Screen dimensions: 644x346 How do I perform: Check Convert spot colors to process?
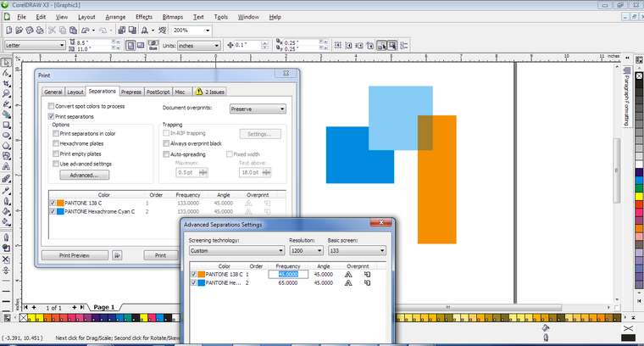pos(52,106)
